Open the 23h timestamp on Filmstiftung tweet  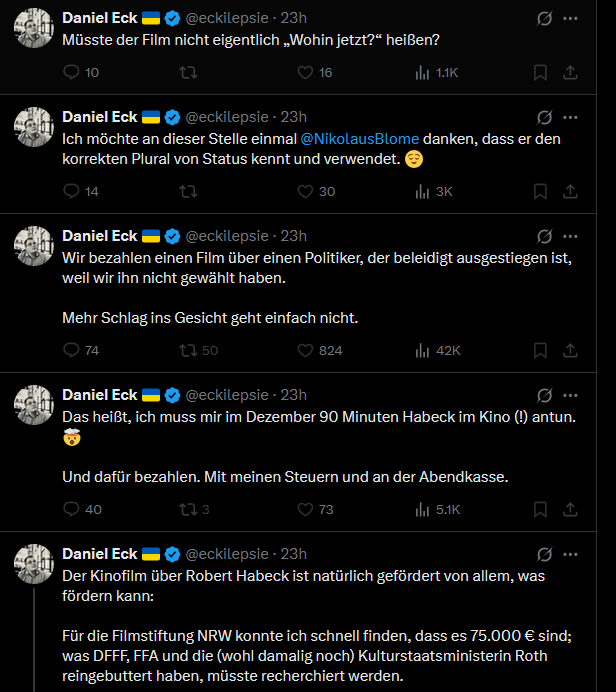294,554
